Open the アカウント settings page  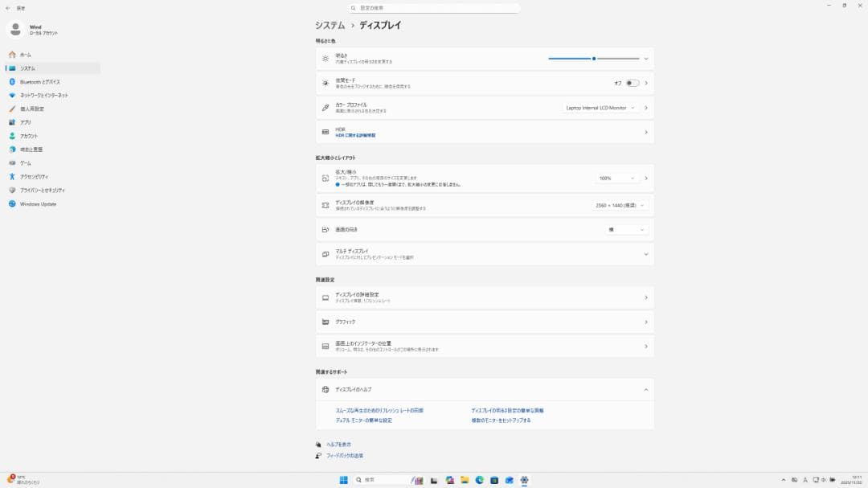coord(28,136)
